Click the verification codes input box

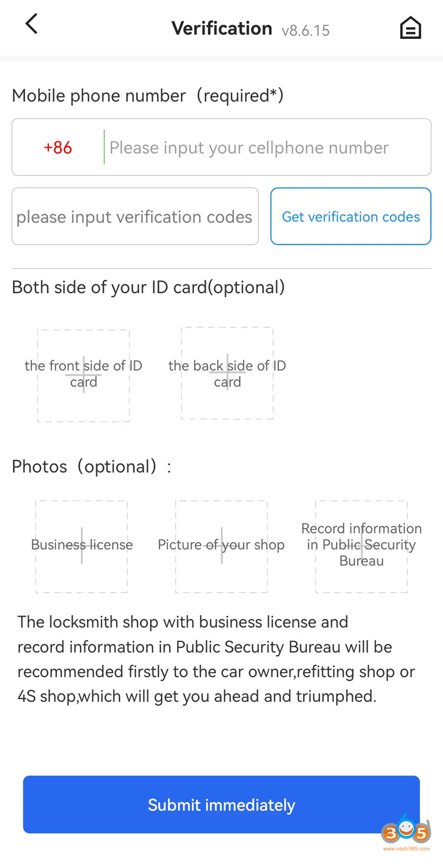pyautogui.click(x=135, y=217)
